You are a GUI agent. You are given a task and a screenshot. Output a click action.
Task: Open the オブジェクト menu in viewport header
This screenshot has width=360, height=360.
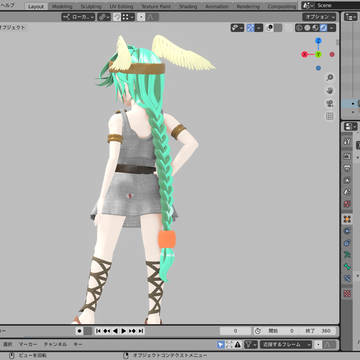tap(12, 28)
